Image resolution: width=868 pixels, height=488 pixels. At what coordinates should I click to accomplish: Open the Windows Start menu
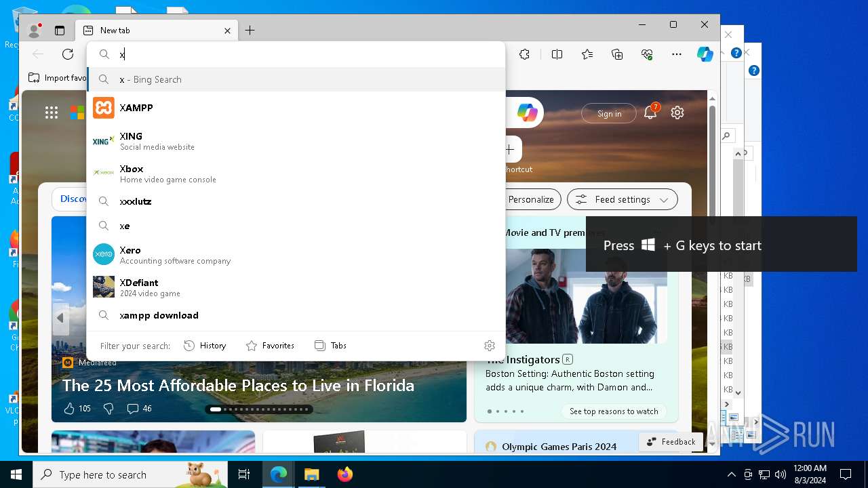[16, 474]
